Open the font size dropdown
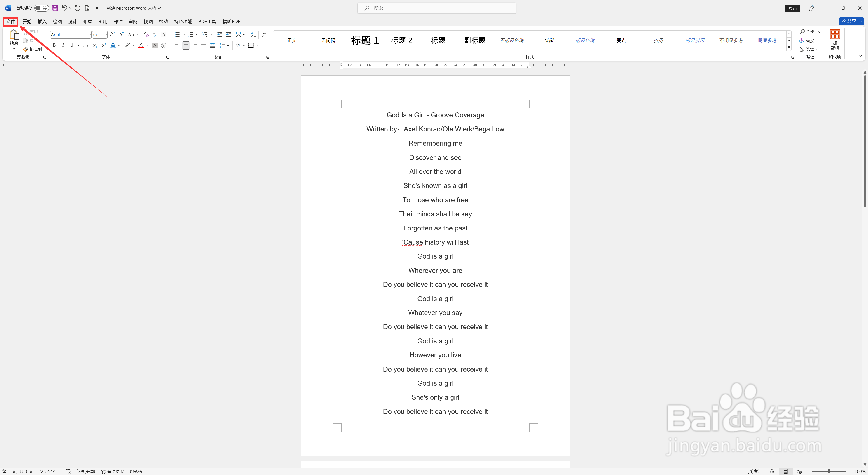The image size is (868, 475). click(106, 35)
